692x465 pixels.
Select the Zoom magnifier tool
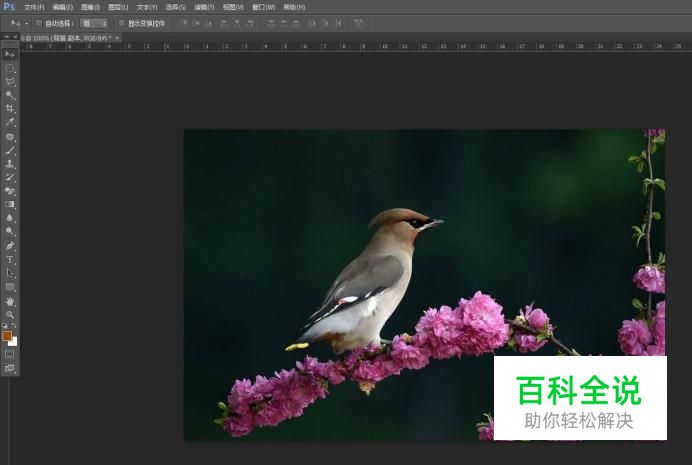[x=10, y=314]
